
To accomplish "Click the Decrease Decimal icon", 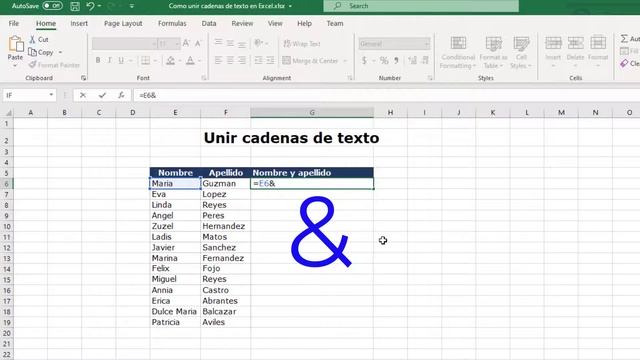I will click(x=425, y=60).
